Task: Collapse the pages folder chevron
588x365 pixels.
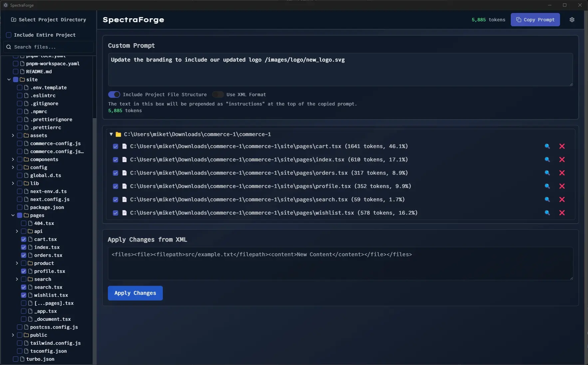Action: coord(13,215)
